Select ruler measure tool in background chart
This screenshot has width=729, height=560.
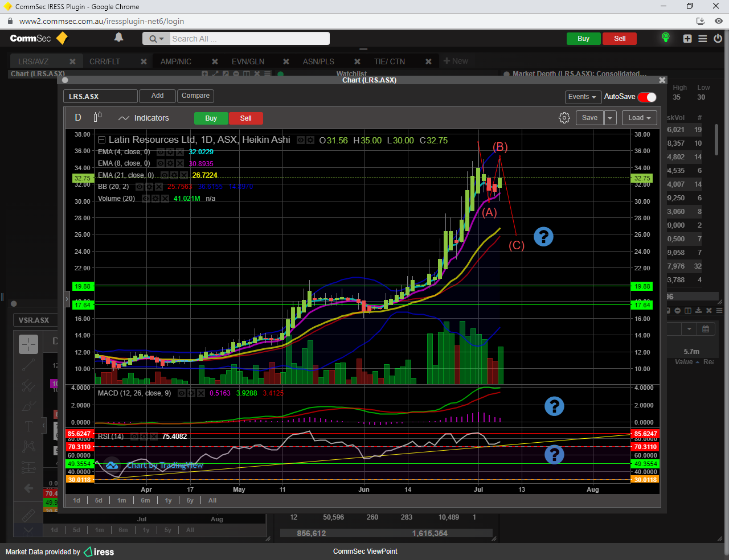28,516
